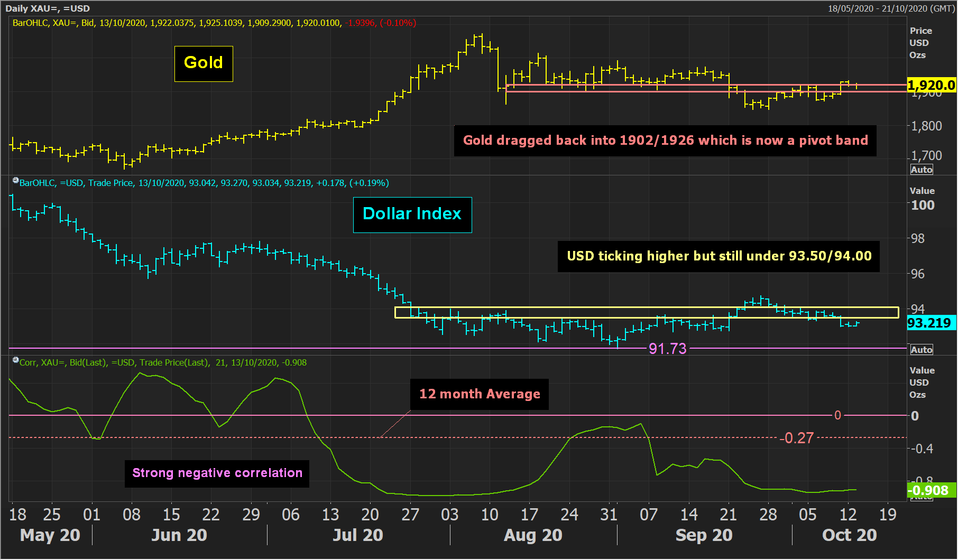958x560 pixels.
Task: Click the May 20 month label
Action: coord(50,535)
